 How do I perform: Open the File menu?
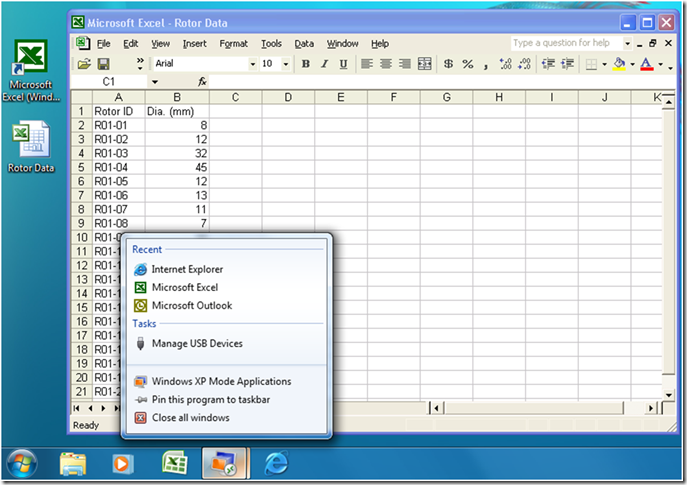pos(103,43)
